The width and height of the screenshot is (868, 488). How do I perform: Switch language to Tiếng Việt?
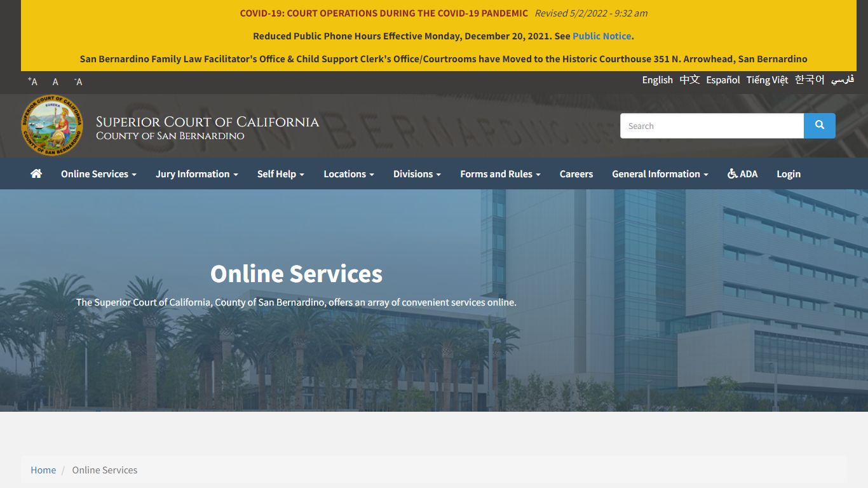(767, 79)
